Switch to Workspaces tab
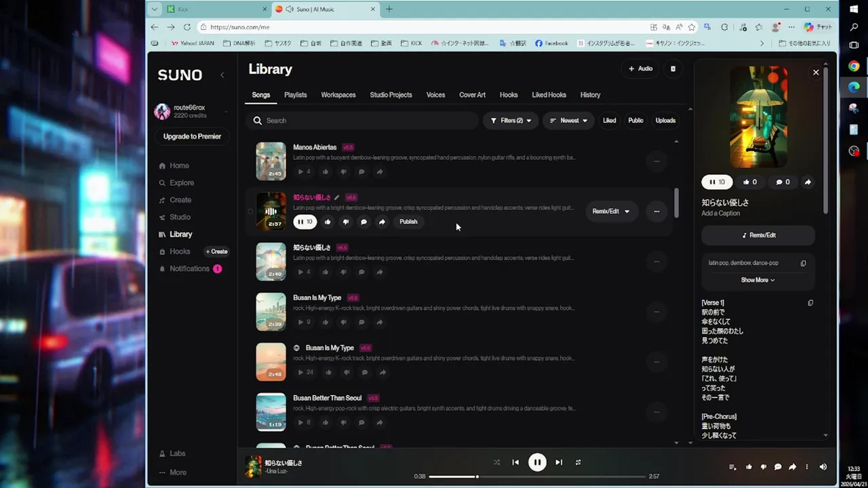Screen dimensions: 868x488 pyautogui.click(x=338, y=95)
